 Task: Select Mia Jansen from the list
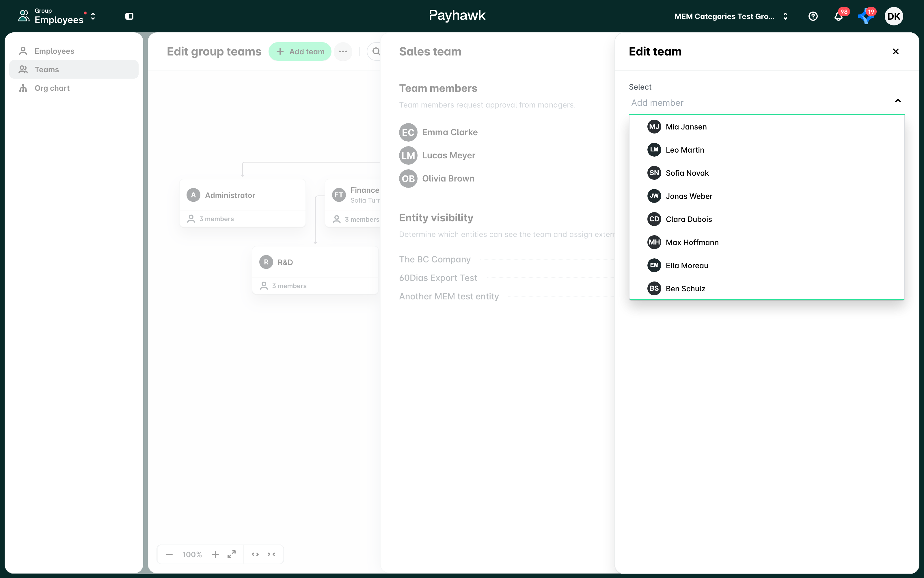[x=767, y=127]
